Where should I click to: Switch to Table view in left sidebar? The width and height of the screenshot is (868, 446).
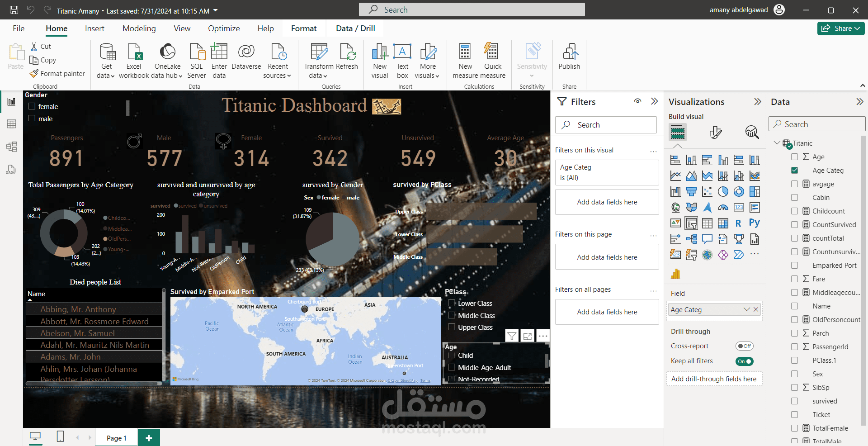point(11,124)
